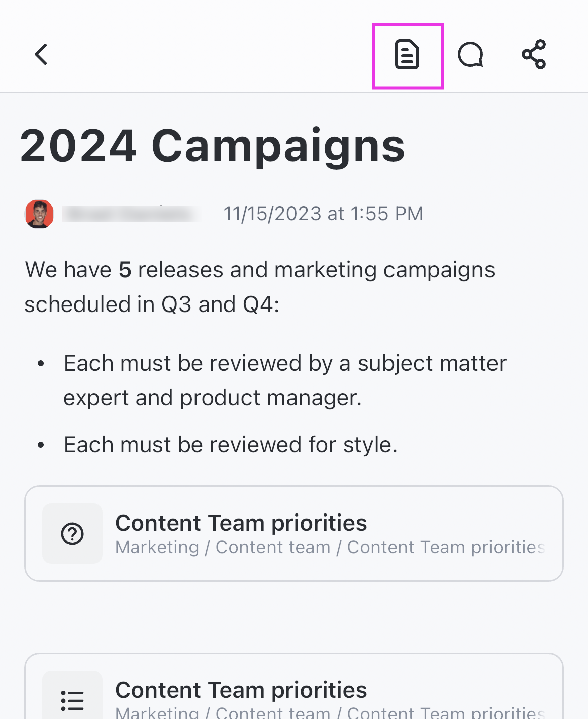This screenshot has width=588, height=719.
Task: Click the bulleted list icon on second card
Action: click(72, 700)
